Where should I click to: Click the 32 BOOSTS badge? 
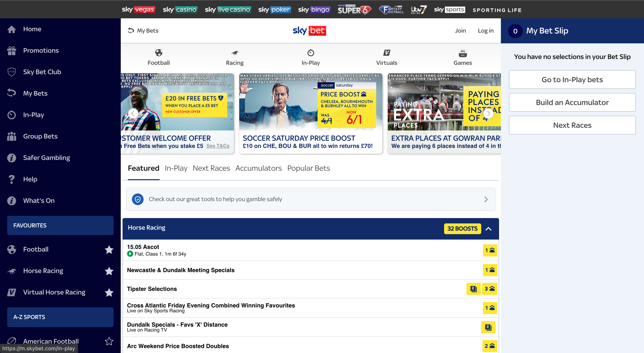pyautogui.click(x=462, y=229)
